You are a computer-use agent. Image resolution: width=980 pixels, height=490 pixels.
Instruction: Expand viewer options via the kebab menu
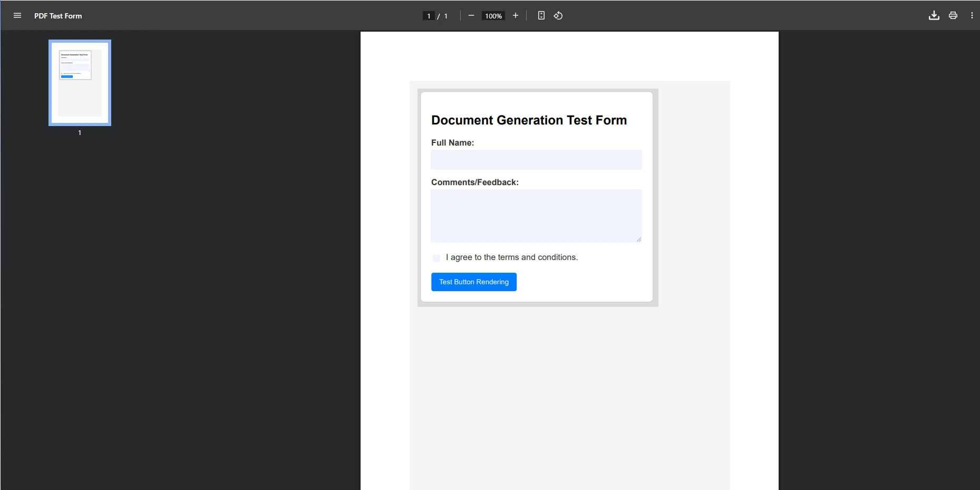tap(972, 15)
